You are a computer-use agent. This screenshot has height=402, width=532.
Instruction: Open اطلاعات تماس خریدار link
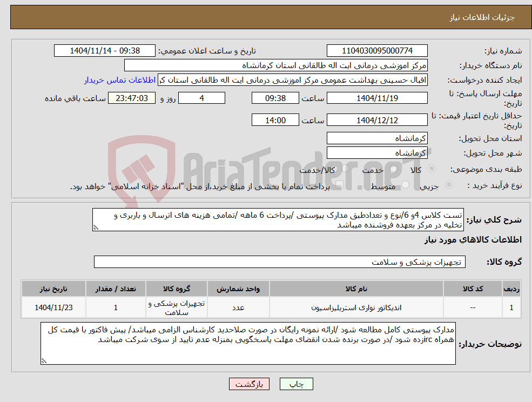coord(120,80)
